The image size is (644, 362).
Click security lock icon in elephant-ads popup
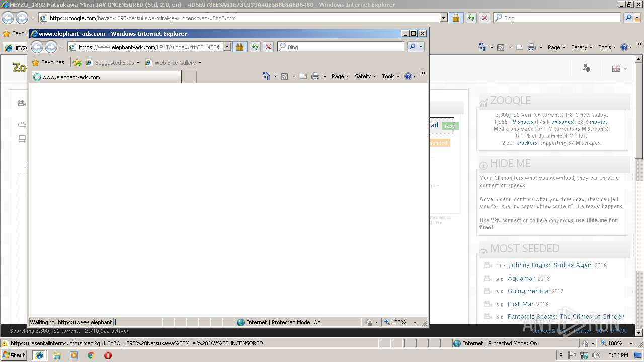(239, 47)
